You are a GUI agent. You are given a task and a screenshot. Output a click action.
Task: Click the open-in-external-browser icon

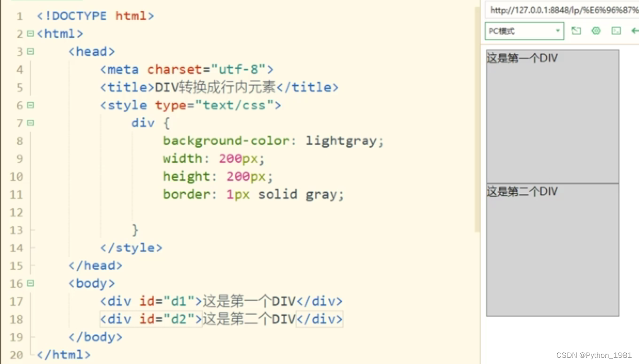click(576, 31)
